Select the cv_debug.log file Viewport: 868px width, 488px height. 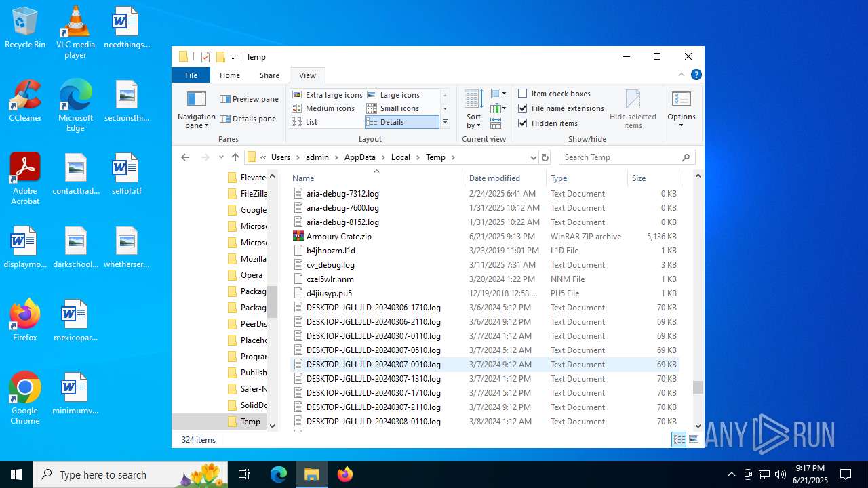tap(330, 265)
